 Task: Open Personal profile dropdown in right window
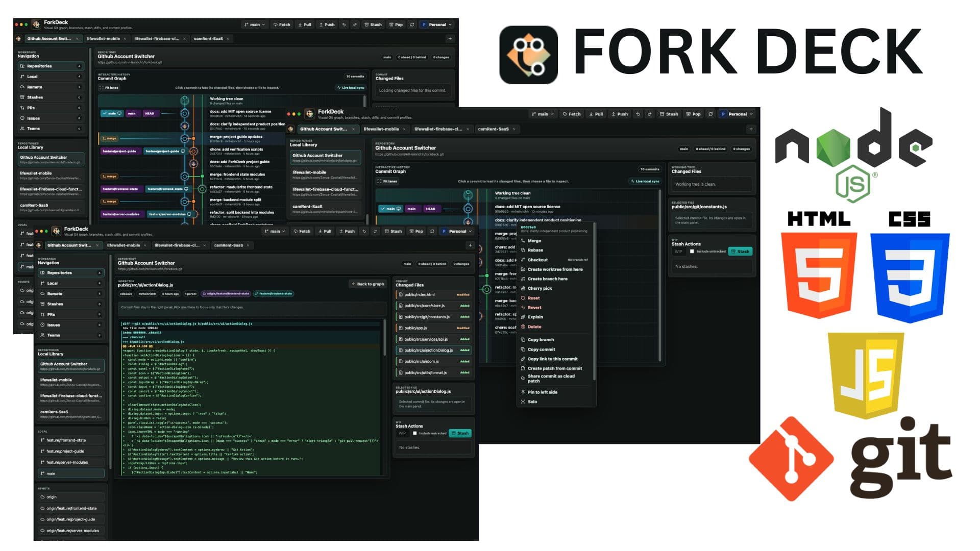737,114
